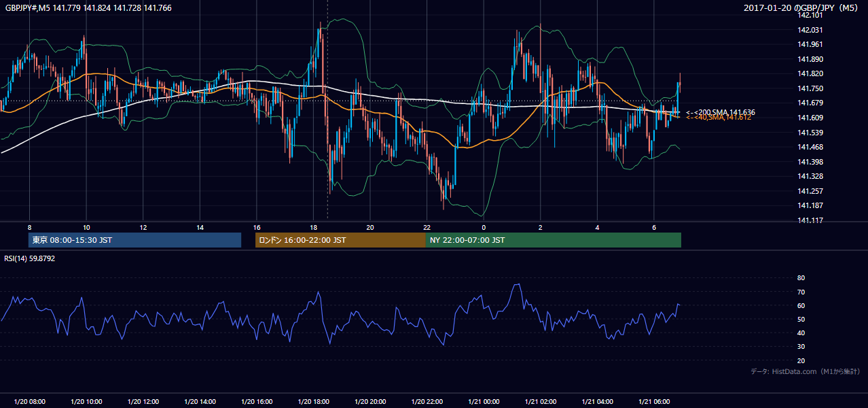This screenshot has height=408, width=868.
Task: Click hour label 16 on price chart axis
Action: click(x=257, y=227)
